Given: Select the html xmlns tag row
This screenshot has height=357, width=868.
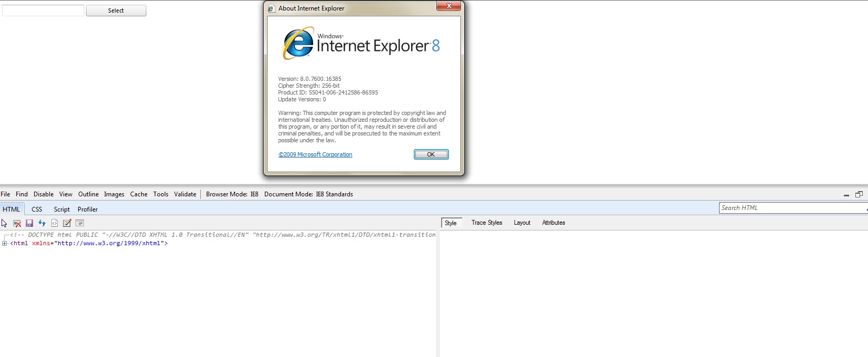Looking at the screenshot, I should coord(89,243).
